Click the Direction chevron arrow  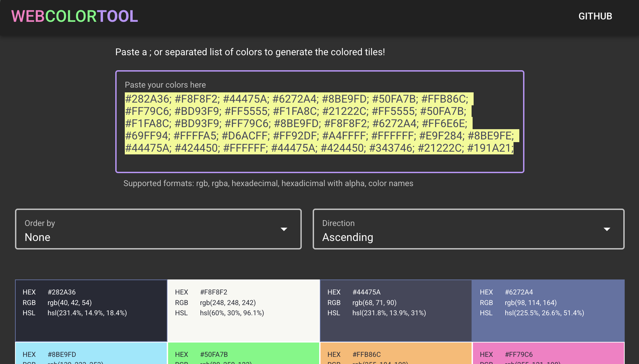tap(607, 229)
